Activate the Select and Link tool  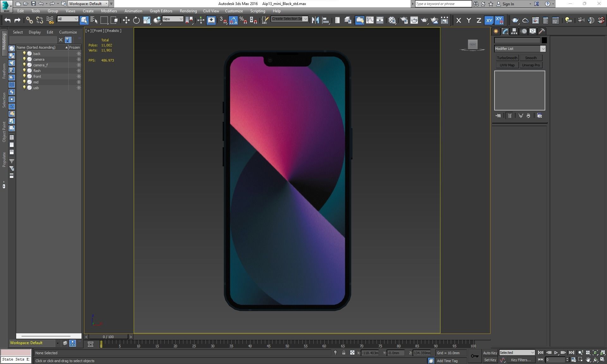click(x=29, y=21)
